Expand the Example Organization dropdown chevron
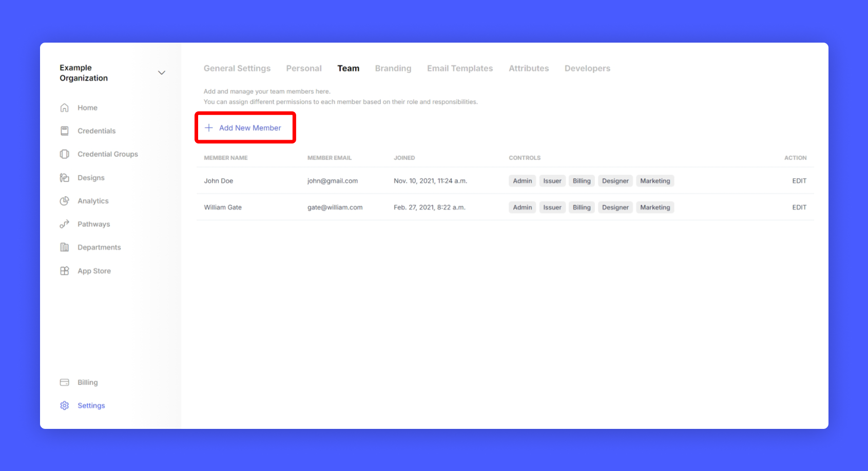This screenshot has width=868, height=471. click(161, 73)
